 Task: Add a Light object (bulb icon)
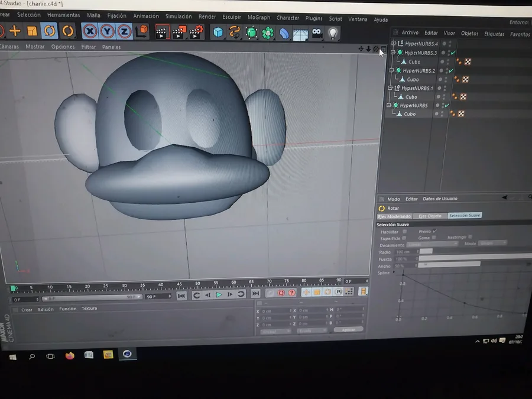click(333, 34)
